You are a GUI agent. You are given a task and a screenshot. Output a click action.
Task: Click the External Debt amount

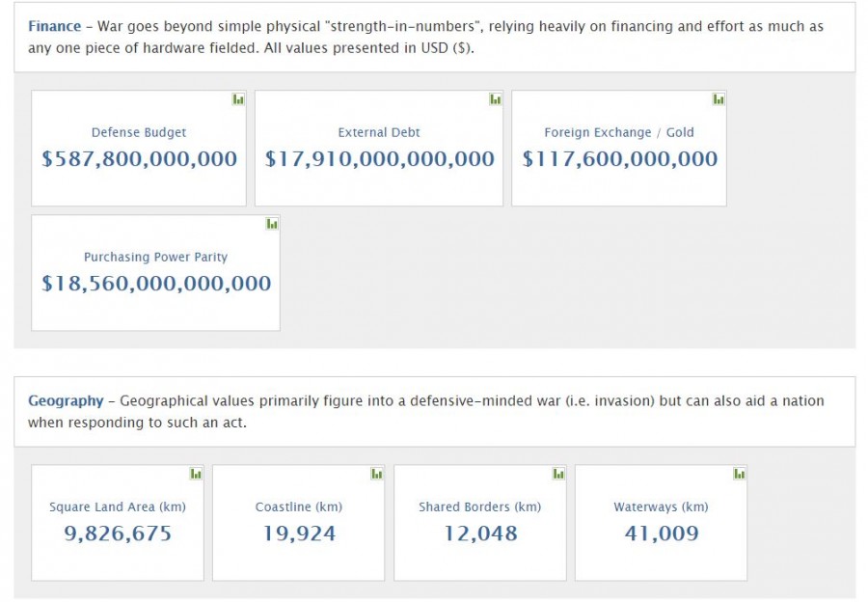click(x=379, y=159)
